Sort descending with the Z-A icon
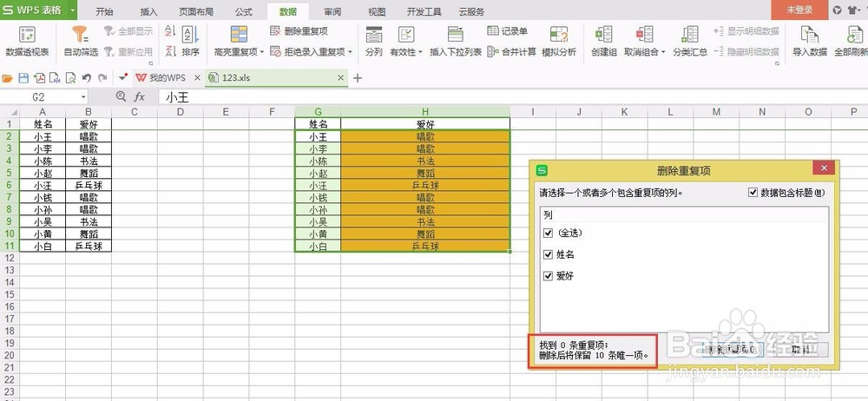Viewport: 868px width, 401px height. point(170,51)
